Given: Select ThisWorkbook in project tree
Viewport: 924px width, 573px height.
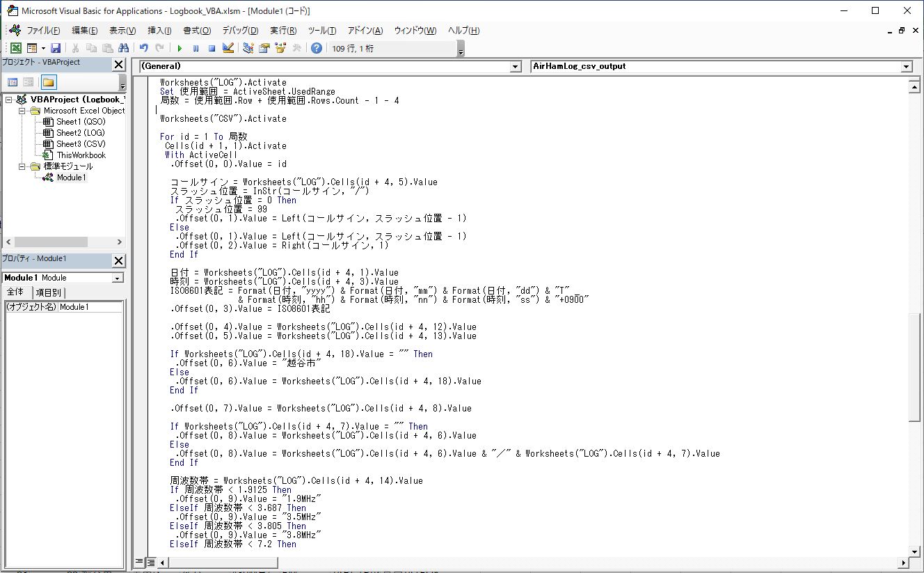Looking at the screenshot, I should point(81,155).
